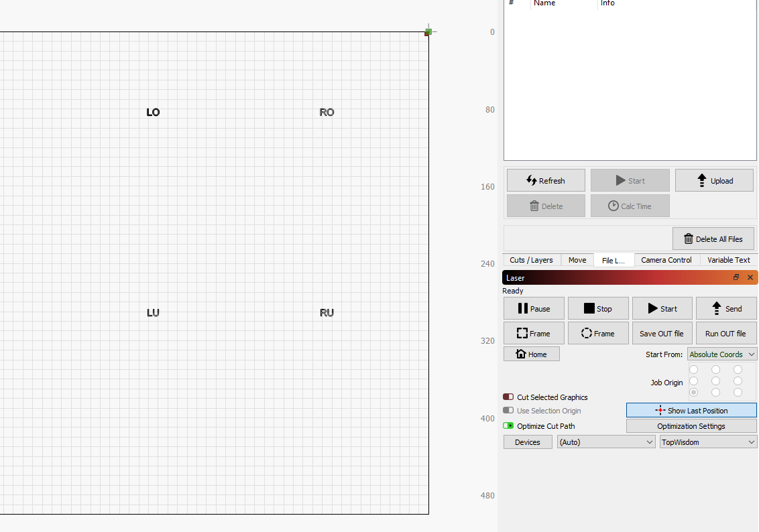Screen dimensions: 759x532
Task: Select the middle-right Job Origin radio
Action: coord(738,381)
